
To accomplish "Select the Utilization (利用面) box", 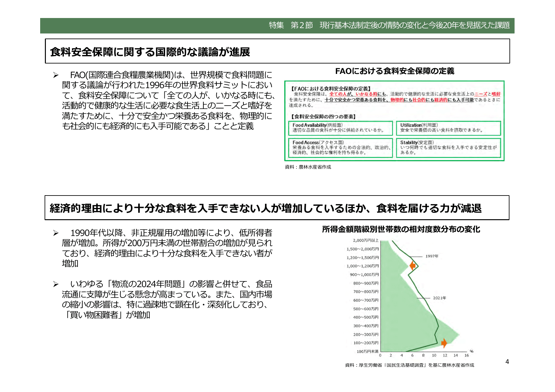I will click(449, 128).
